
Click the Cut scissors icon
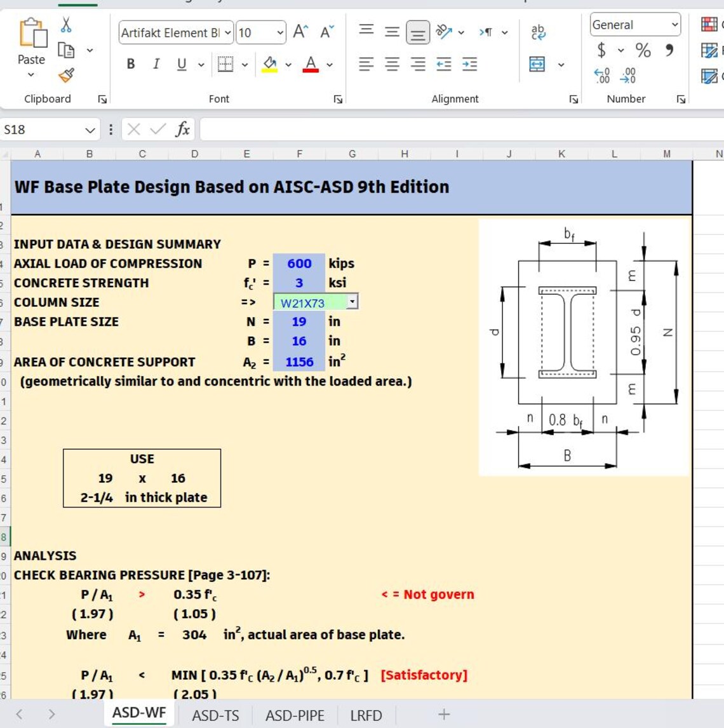(x=66, y=25)
